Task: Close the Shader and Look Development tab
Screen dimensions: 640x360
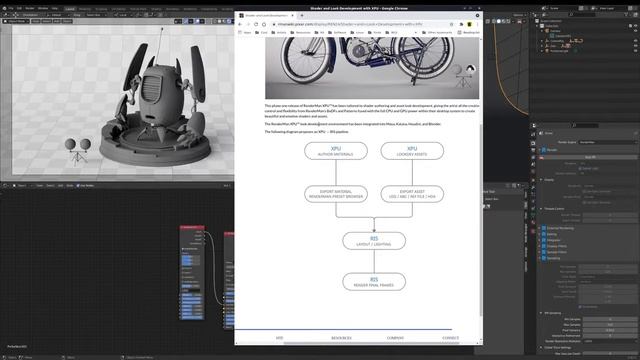Action: pyautogui.click(x=293, y=16)
